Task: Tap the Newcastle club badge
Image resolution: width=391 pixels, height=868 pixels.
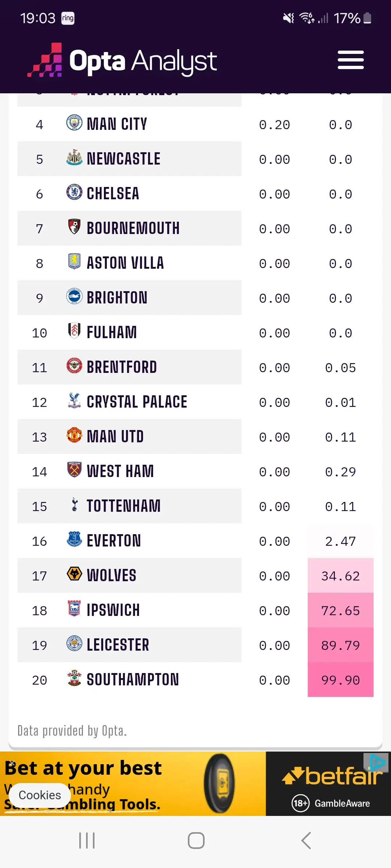Action: click(x=74, y=158)
